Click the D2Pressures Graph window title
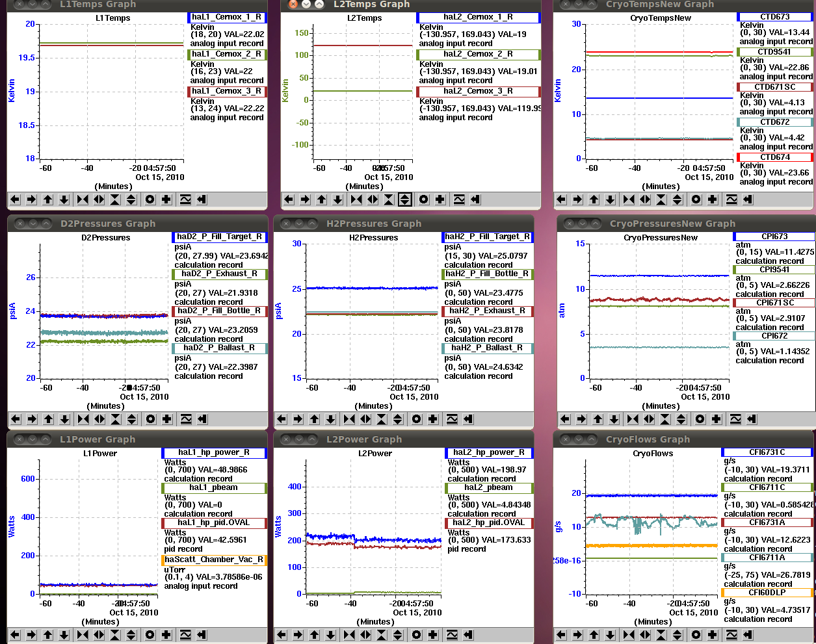 108,224
